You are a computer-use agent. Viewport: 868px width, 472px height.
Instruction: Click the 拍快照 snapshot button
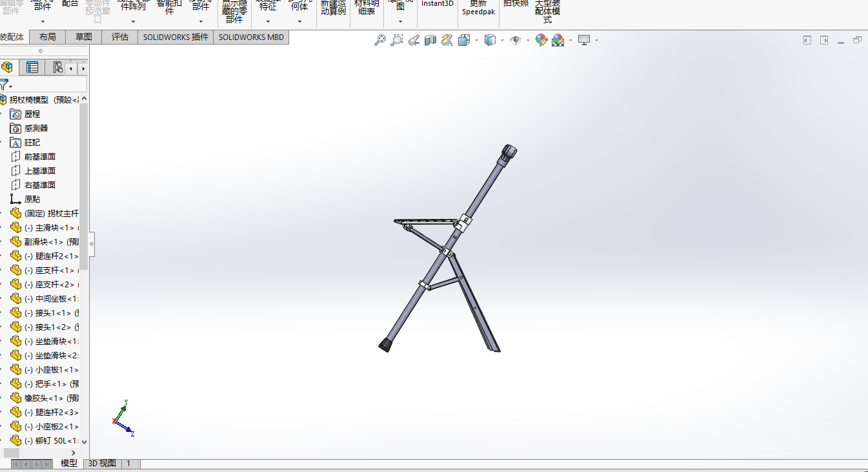click(516, 4)
